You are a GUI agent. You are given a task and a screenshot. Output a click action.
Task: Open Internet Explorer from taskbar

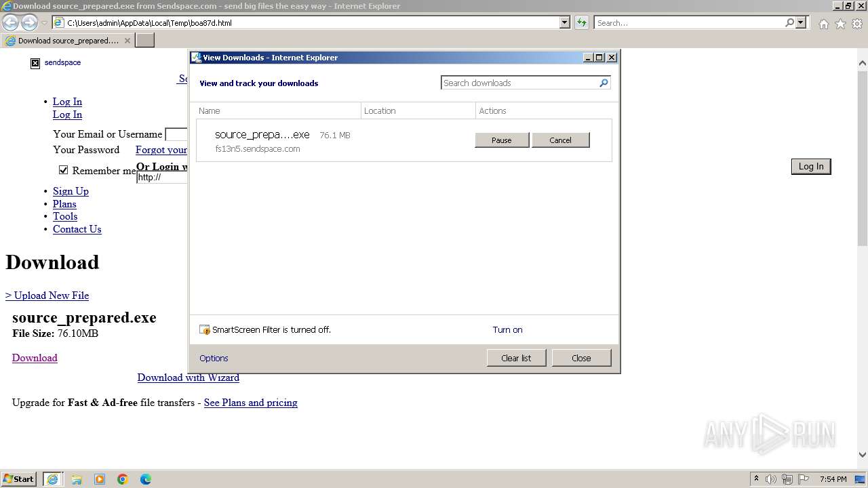[52, 479]
